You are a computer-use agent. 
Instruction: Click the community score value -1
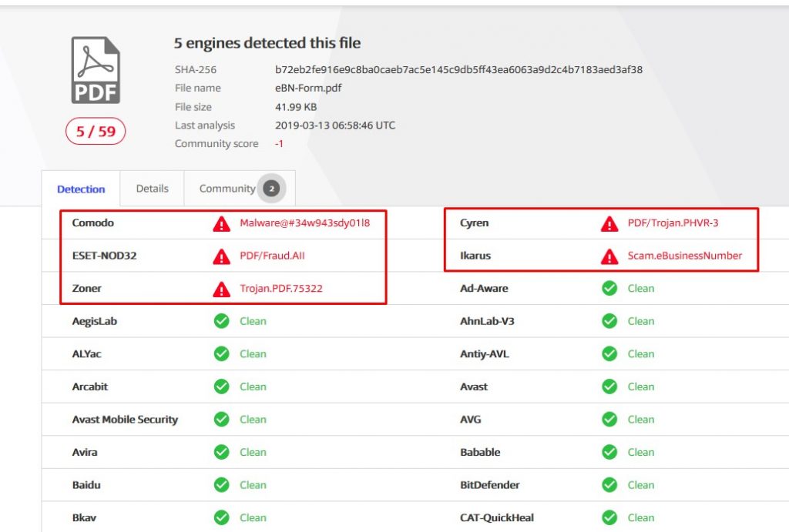click(279, 144)
